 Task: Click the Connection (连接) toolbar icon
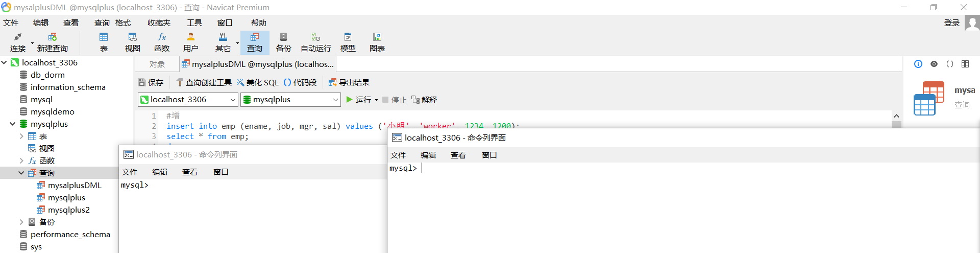point(18,42)
